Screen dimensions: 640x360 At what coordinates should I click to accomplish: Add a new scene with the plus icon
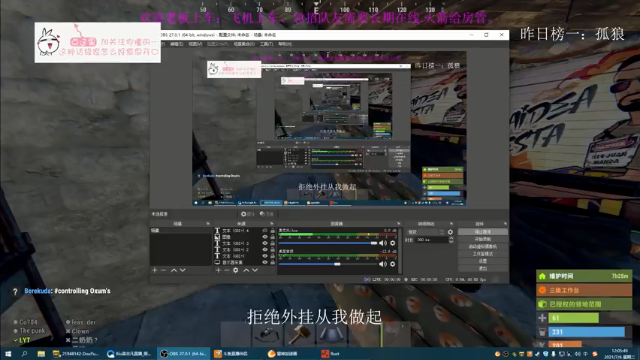[154, 270]
